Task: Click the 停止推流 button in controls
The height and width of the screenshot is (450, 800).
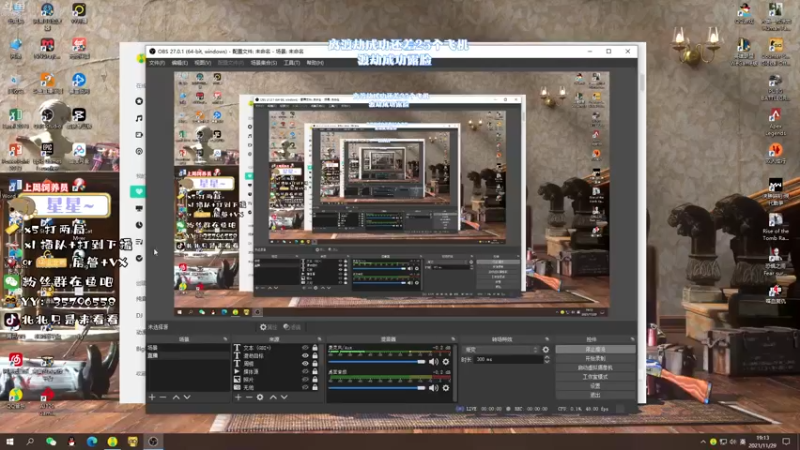Action: pyautogui.click(x=595, y=349)
